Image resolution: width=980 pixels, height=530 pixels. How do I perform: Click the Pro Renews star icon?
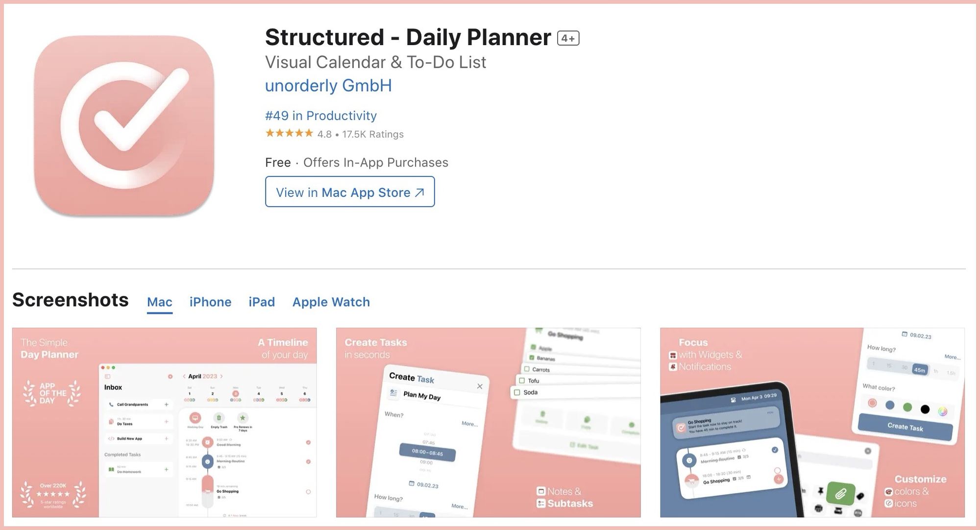click(243, 418)
